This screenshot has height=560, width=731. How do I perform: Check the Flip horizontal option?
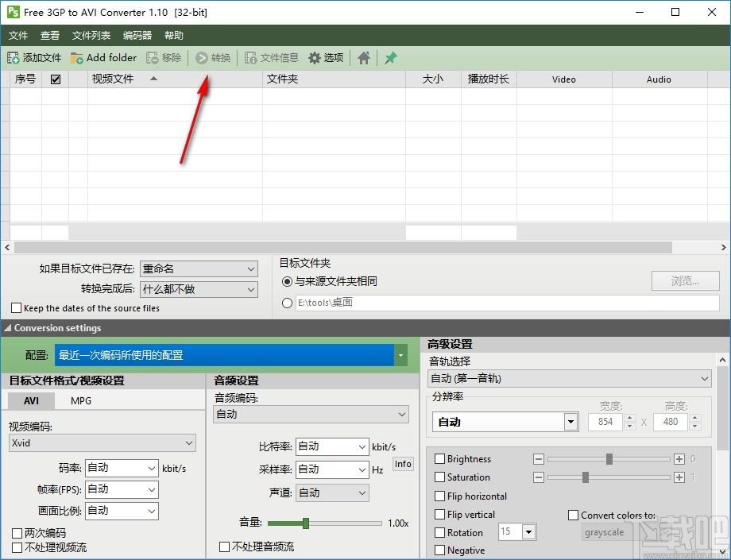click(x=439, y=496)
